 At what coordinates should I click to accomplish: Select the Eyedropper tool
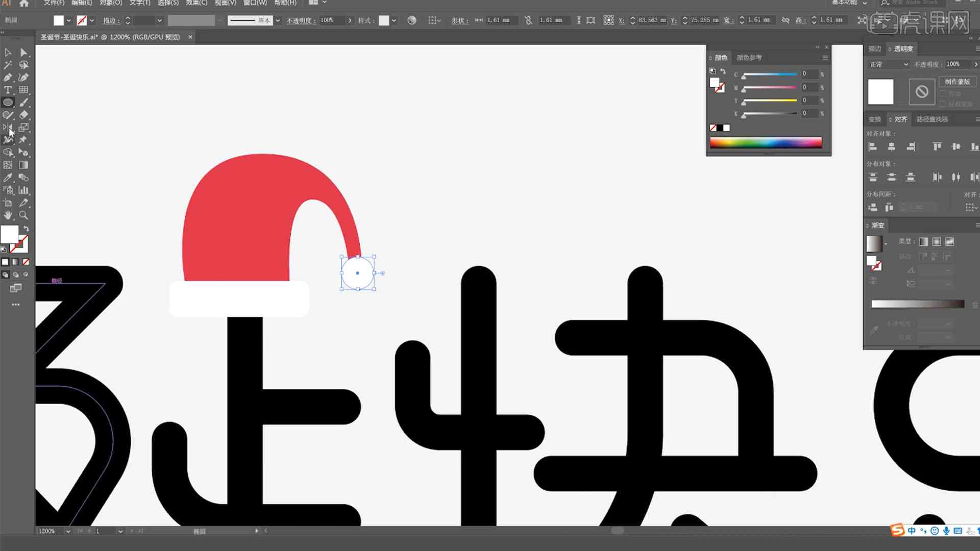pos(9,177)
